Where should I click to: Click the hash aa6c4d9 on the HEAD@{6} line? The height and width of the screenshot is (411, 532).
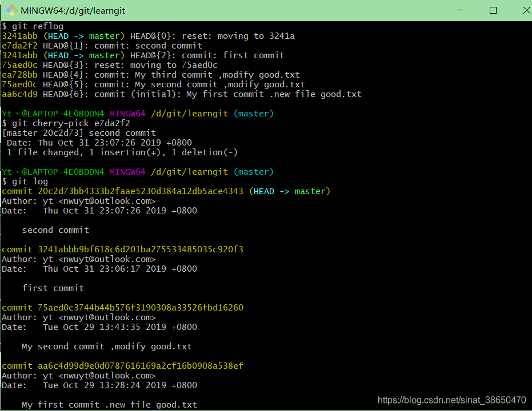pos(19,94)
